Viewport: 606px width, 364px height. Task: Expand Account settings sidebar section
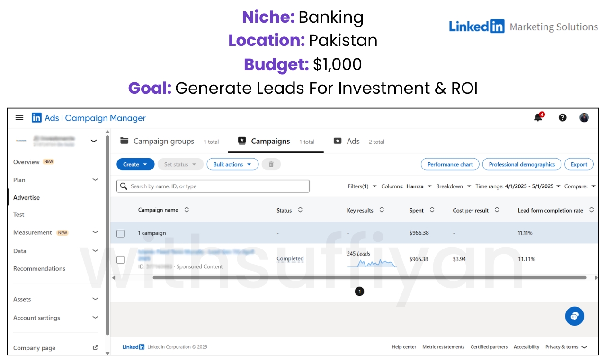[95, 318]
